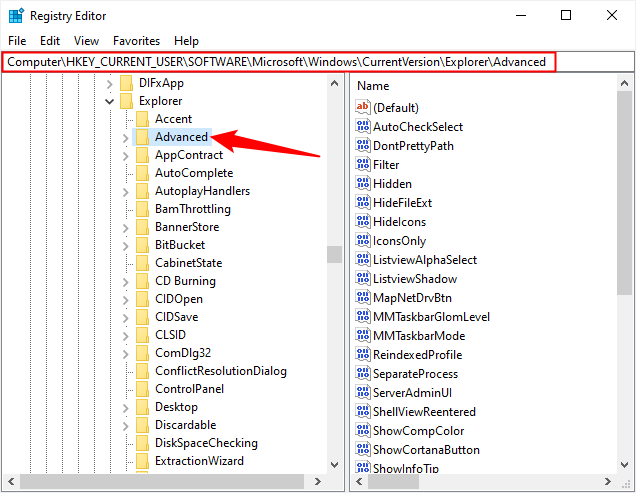Expand the CLSID key

click(125, 336)
